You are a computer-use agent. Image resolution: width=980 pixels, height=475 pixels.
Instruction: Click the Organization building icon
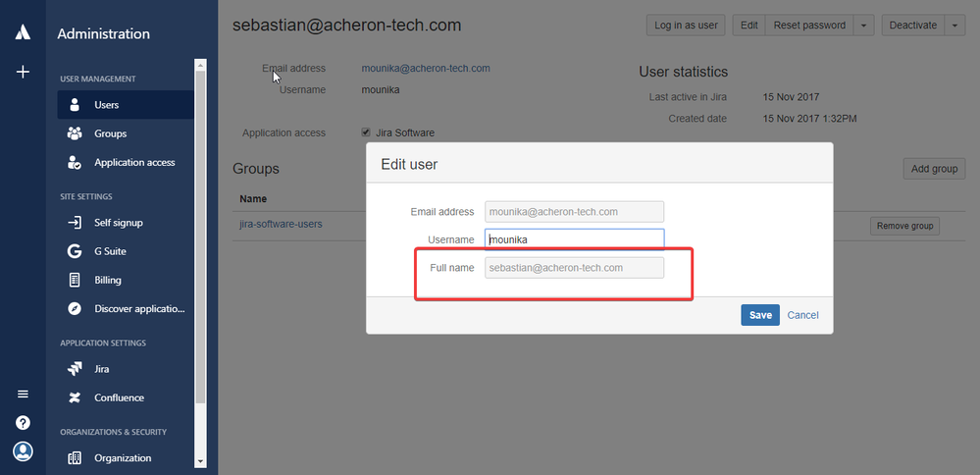(x=75, y=458)
